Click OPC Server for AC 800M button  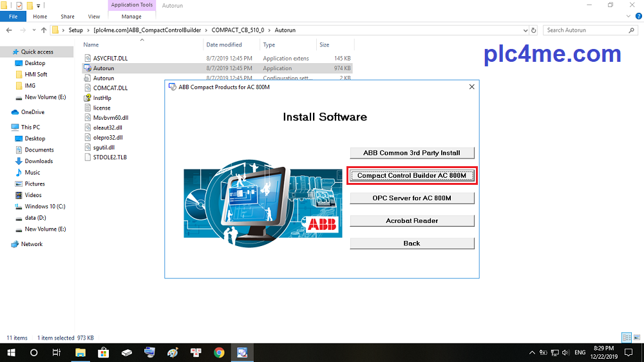[x=412, y=198]
